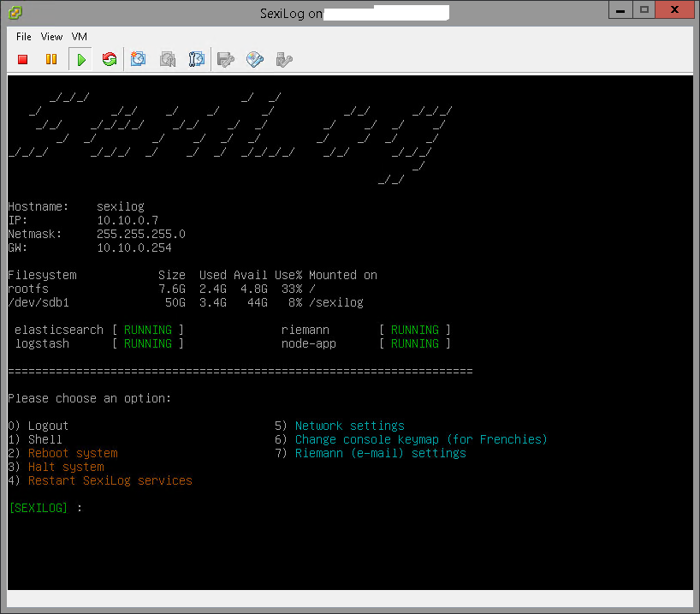Viewport: 700px width, 614px height.
Task: Click the logstash RUNNING status
Action: click(x=148, y=343)
